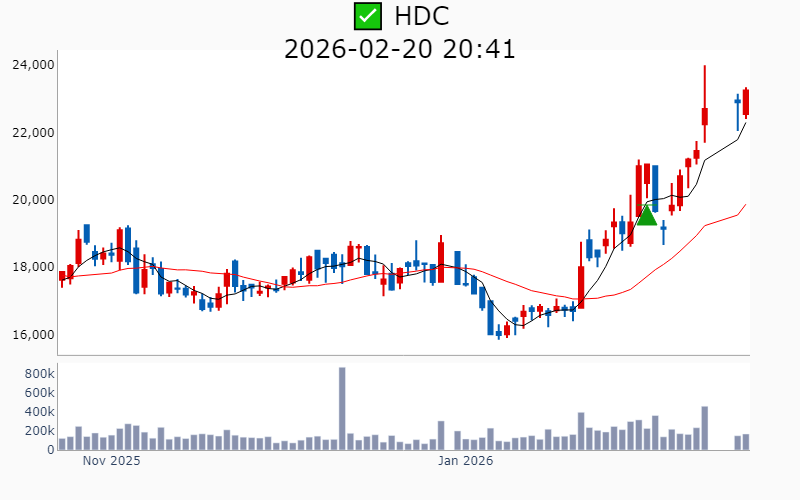Image resolution: width=800 pixels, height=500 pixels.
Task: Click the 22,000 price axis label
Action: click(x=33, y=132)
